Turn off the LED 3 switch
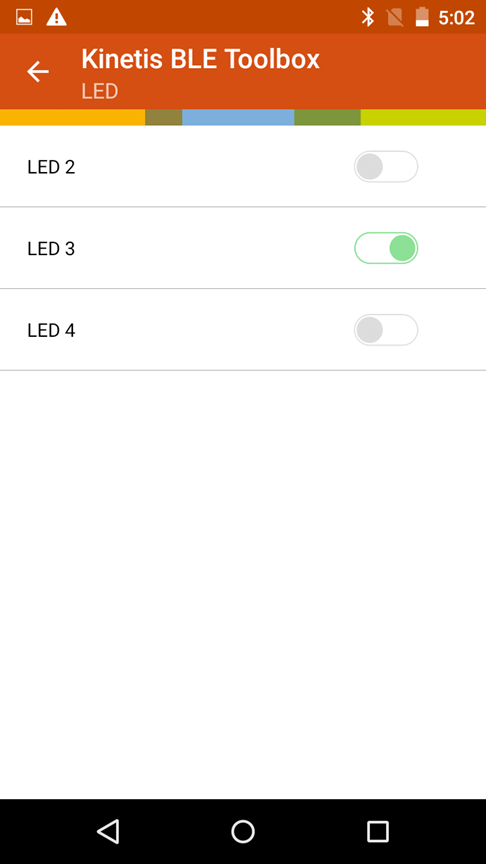The width and height of the screenshot is (486, 864). 386,248
